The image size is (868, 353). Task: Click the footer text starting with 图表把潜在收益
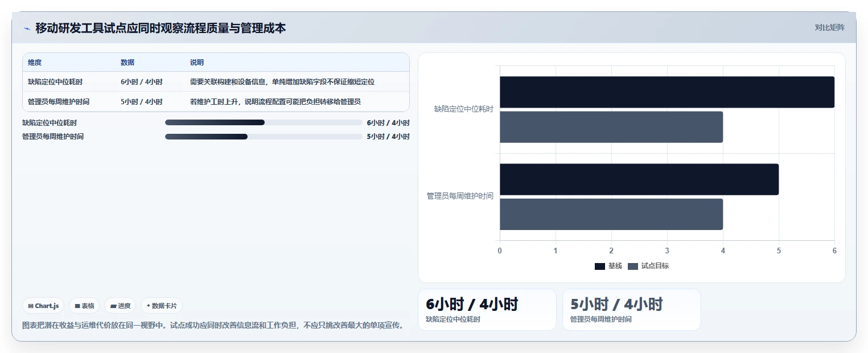point(214,326)
